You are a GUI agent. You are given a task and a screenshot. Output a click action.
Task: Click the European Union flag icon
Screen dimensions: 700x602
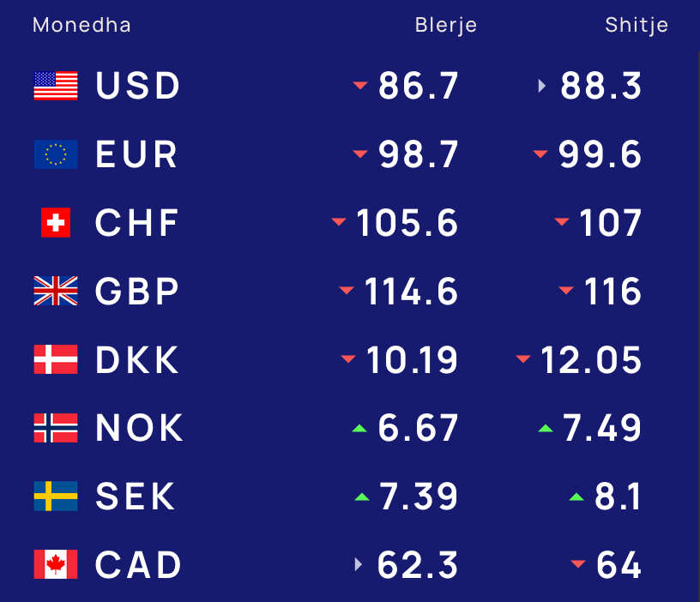(56, 154)
